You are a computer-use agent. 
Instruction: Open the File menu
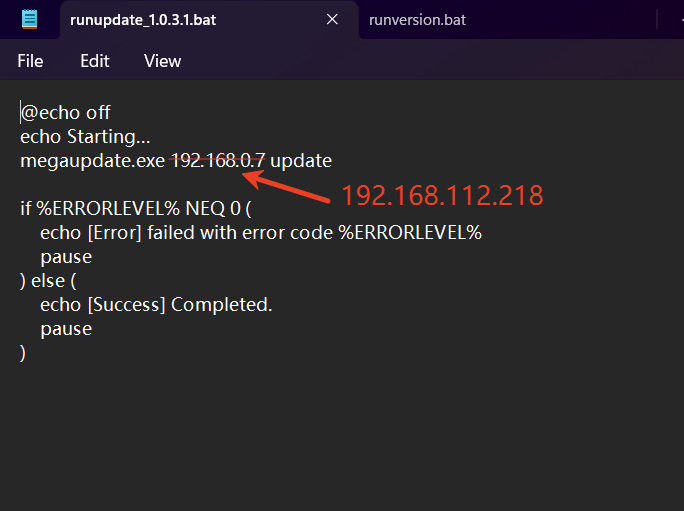(30, 61)
